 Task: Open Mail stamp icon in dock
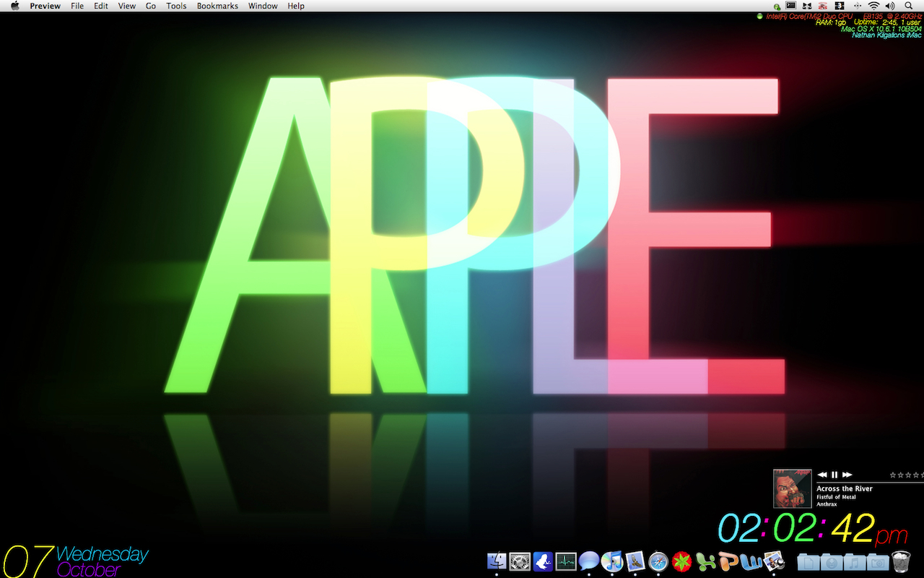[635, 561]
